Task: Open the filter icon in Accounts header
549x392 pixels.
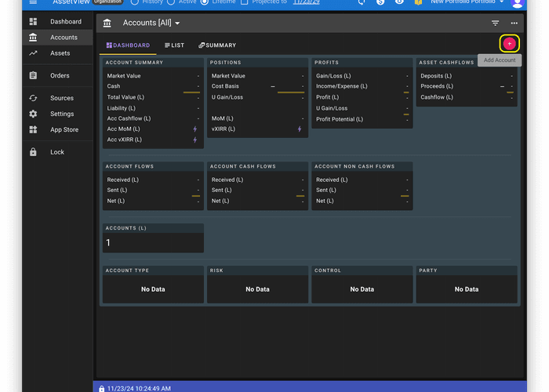Action: tap(495, 24)
